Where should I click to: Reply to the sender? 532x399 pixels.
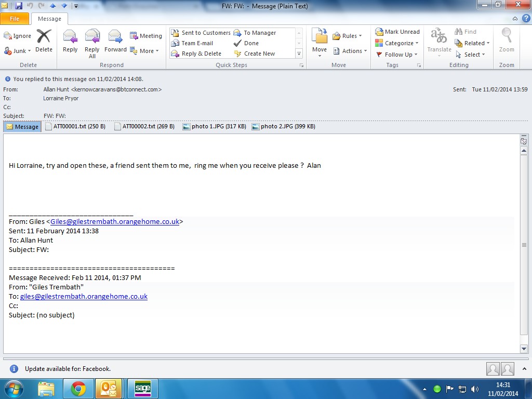70,42
